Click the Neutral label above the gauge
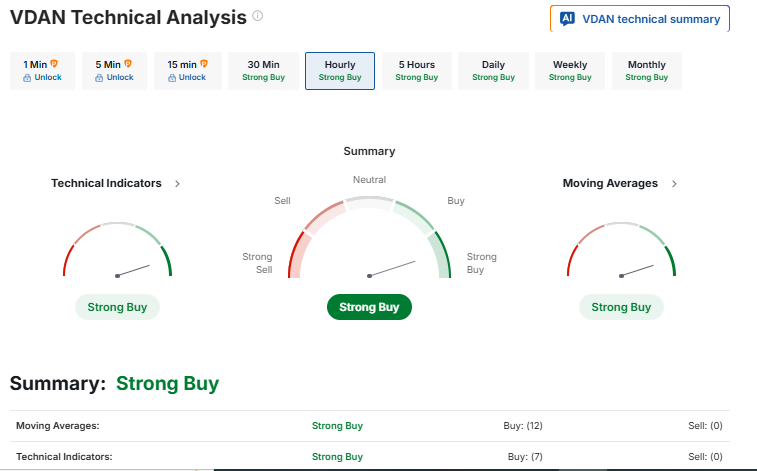Screen dimensions: 757x471 pyautogui.click(x=369, y=180)
